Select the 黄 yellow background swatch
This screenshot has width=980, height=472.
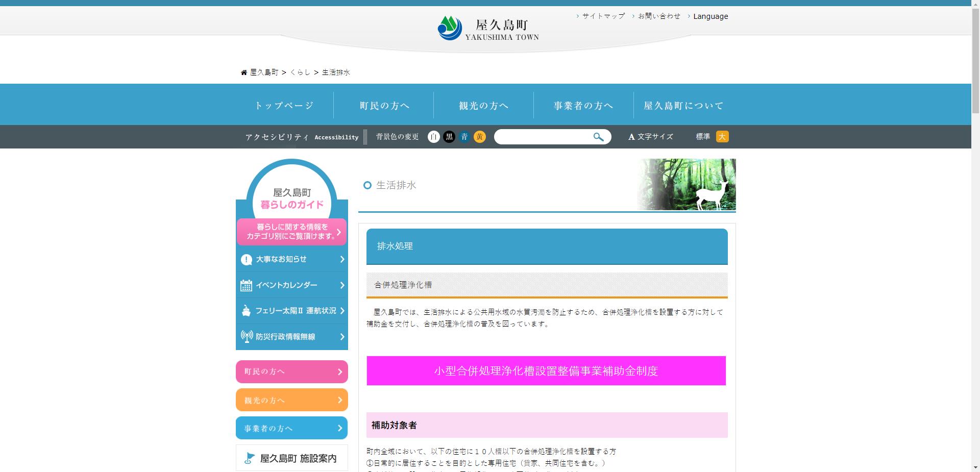(x=479, y=137)
